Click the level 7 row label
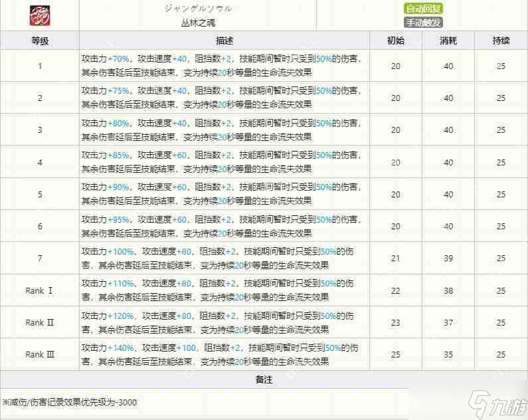 40,259
